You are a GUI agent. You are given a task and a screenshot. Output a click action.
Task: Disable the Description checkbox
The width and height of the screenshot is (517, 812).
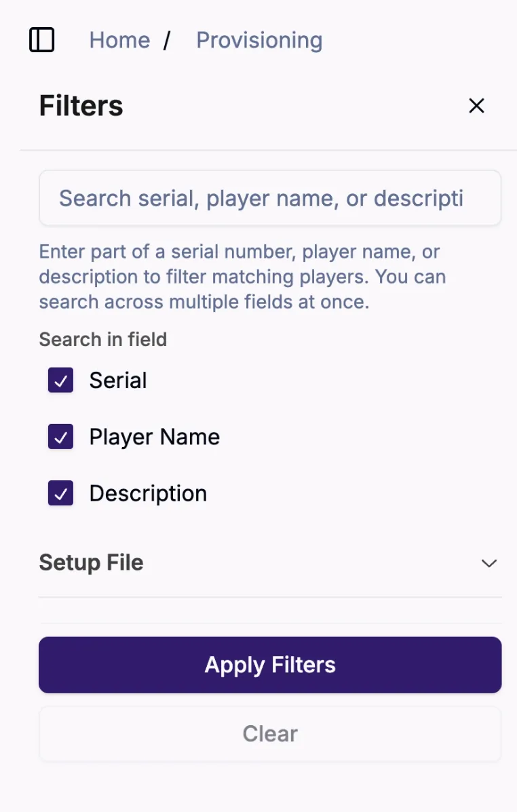60,493
